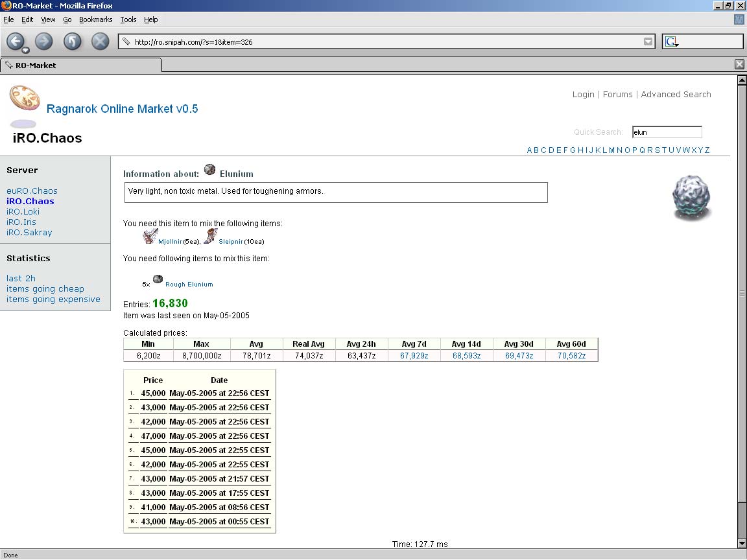Browse items starting with letter S
Viewport: 747px width, 560px height.
click(x=658, y=150)
